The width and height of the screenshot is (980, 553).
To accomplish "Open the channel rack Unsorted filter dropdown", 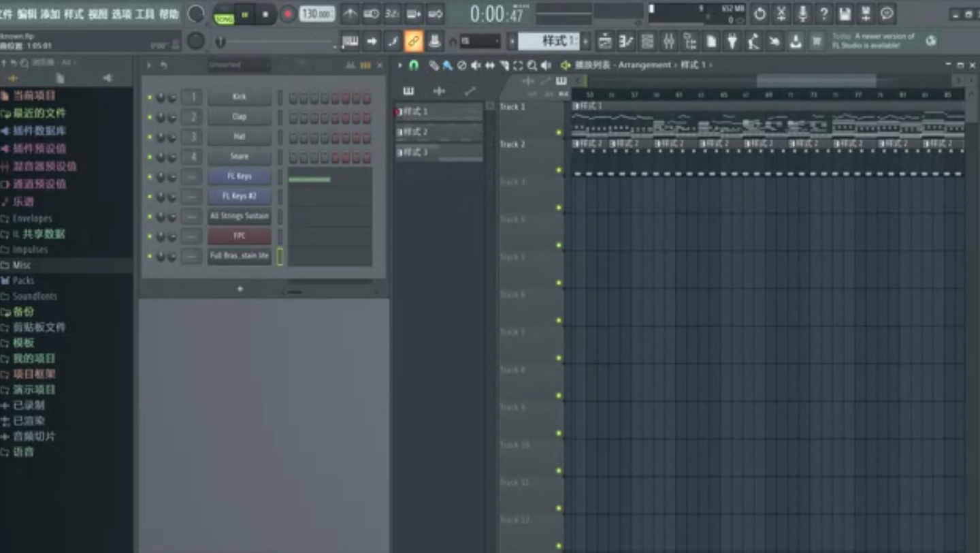I will 239,65.
